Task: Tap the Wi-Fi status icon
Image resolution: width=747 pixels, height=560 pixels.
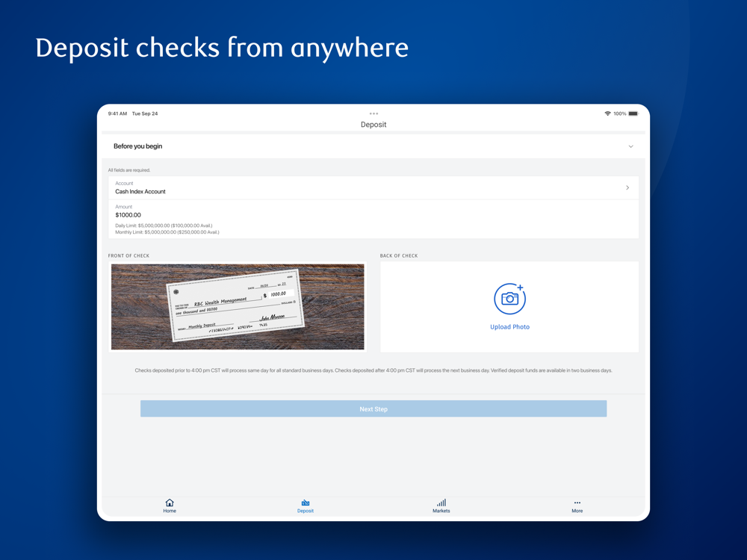Action: [607, 113]
